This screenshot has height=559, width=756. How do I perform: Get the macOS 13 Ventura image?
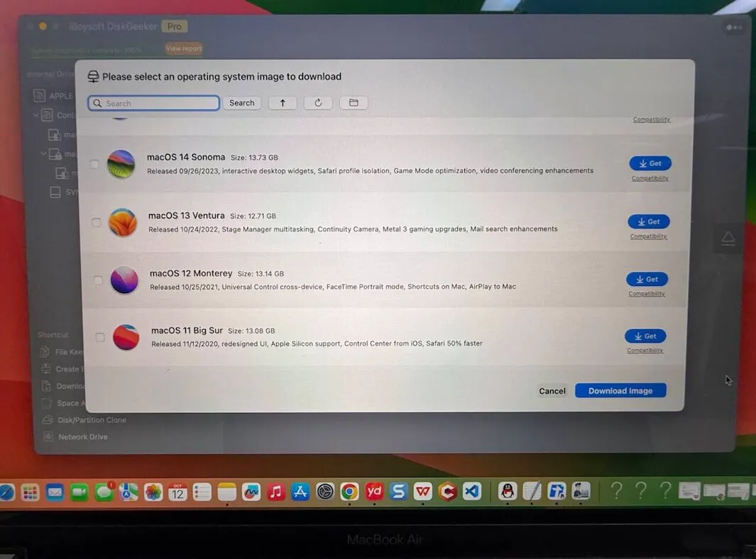point(649,221)
